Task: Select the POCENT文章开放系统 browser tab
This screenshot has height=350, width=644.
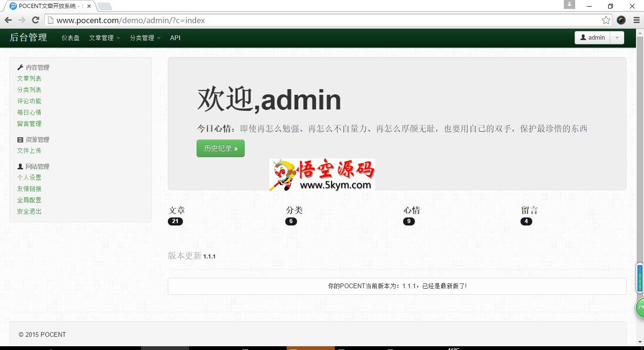Action: (50, 6)
